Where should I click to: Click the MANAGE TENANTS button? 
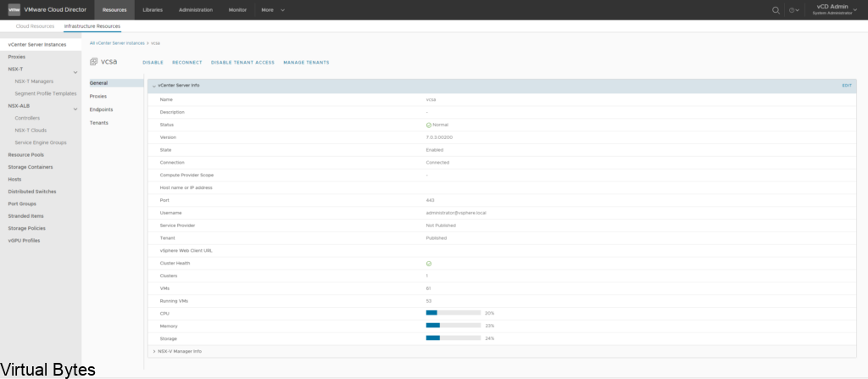pos(306,63)
